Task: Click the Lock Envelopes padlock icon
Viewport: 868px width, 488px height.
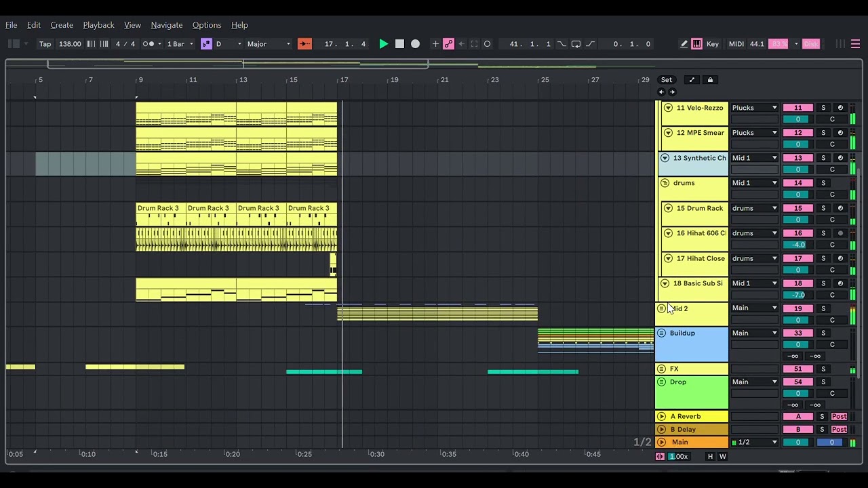Action: pos(710,80)
